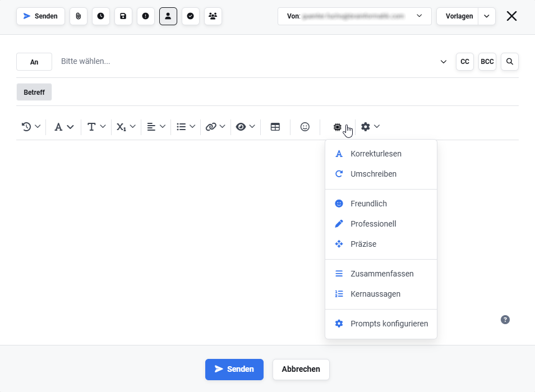Screen dimensions: 535x392
Task: Open Prompts konfigurieren
Action: pos(381,324)
